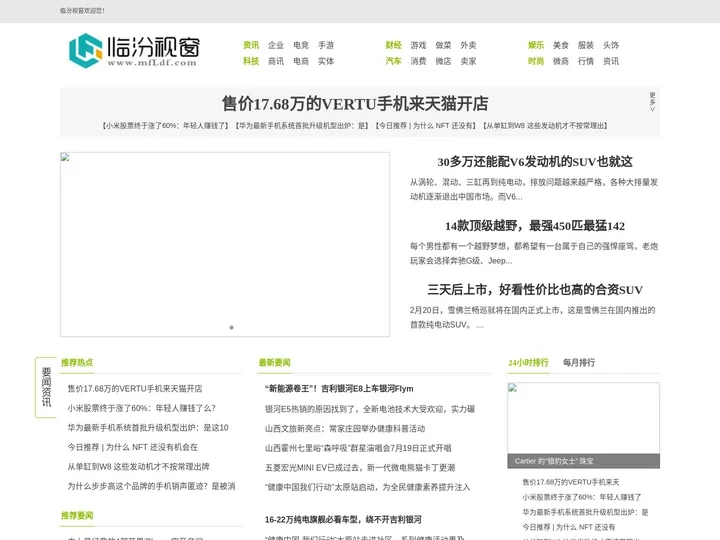Open 山西文旅新亮点：常家庄园 article
720x540 pixels.
[345, 428]
